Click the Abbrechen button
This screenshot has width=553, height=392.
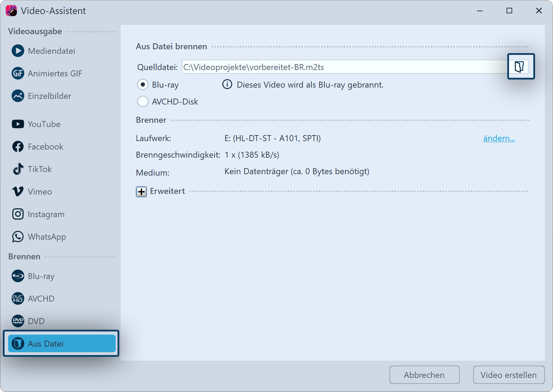pos(424,375)
